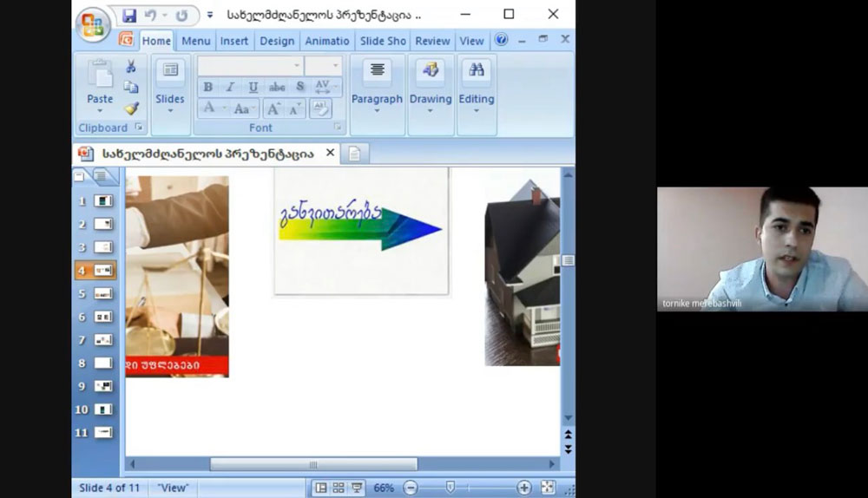Start slide show from the status bar icon
The image size is (868, 498).
tap(356, 488)
